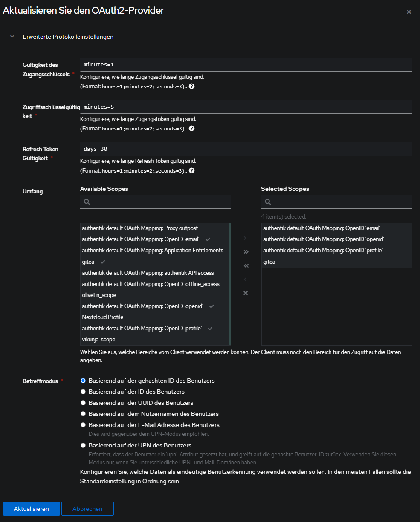Image resolution: width=420 pixels, height=522 pixels.
Task: Click the X icon between scope lists
Action: pyautogui.click(x=246, y=293)
